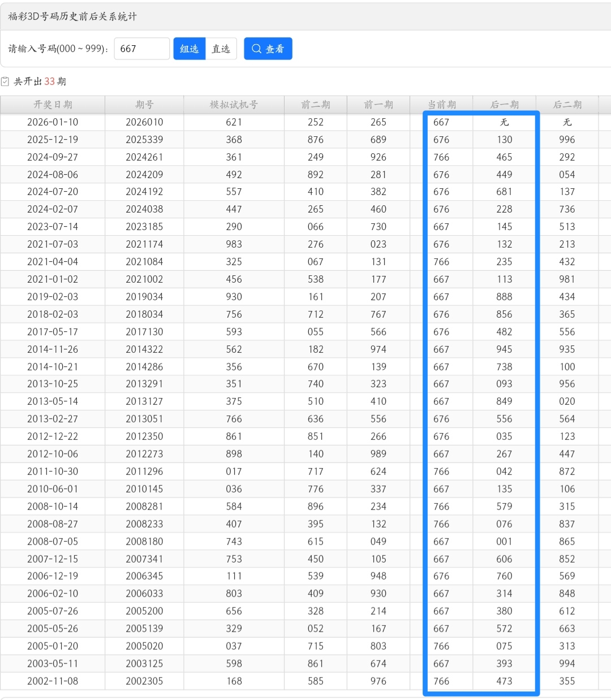
Task: Click the checklist icon beside 共开出 33 期
Action: point(5,81)
